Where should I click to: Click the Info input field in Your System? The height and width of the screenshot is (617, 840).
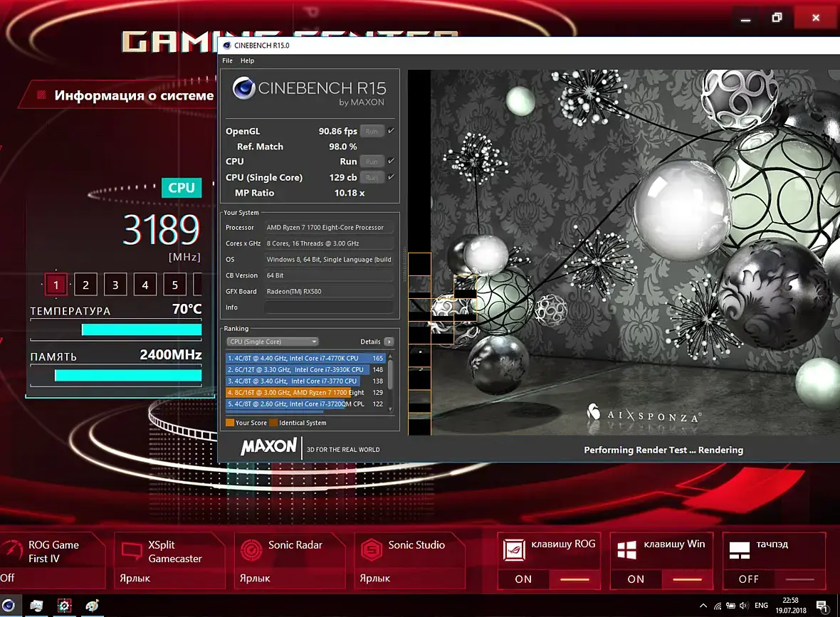[x=329, y=307]
